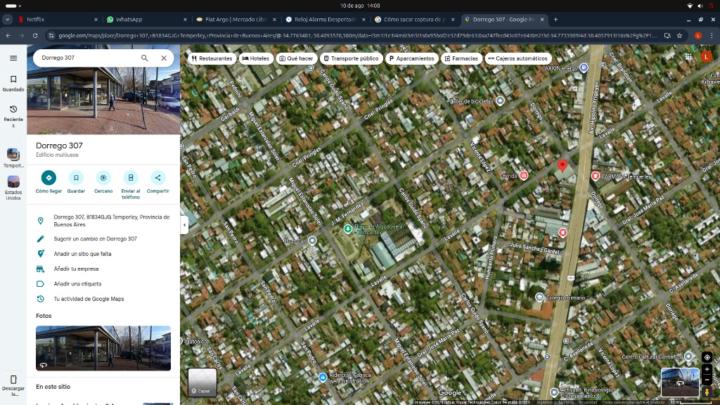Screen dimensions: 720x405
Task: Share location using Compartir icon
Action: pyautogui.click(x=158, y=177)
